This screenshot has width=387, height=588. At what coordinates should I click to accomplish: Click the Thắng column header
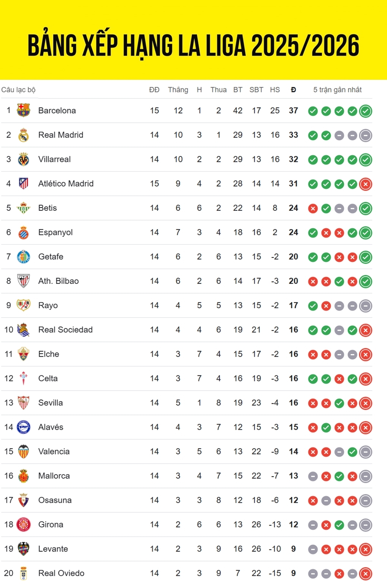(x=178, y=90)
